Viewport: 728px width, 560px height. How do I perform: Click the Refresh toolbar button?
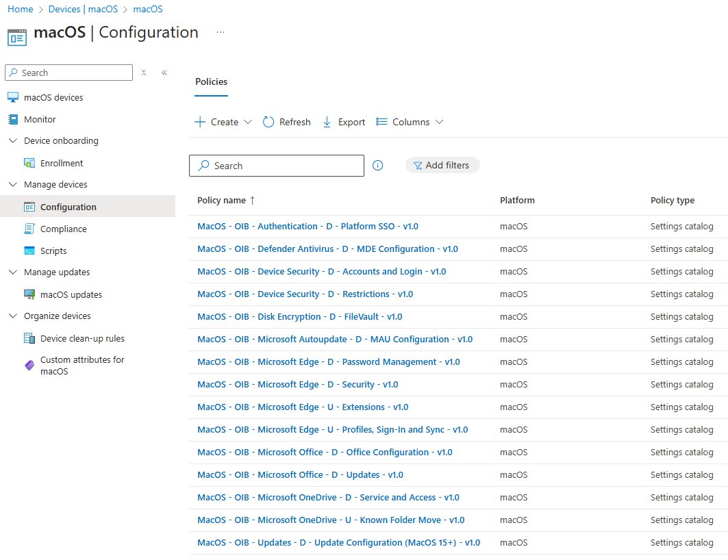(286, 122)
